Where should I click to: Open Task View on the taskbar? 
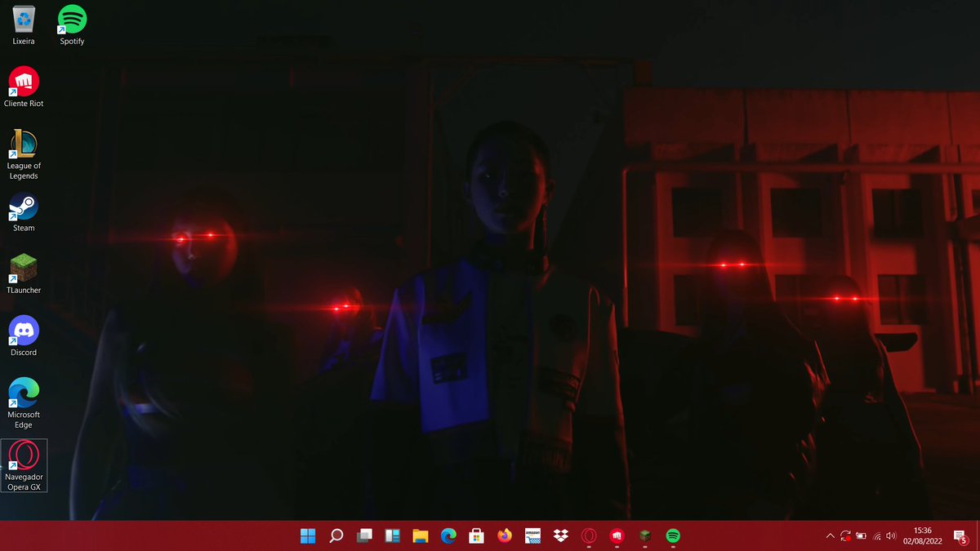pyautogui.click(x=364, y=536)
